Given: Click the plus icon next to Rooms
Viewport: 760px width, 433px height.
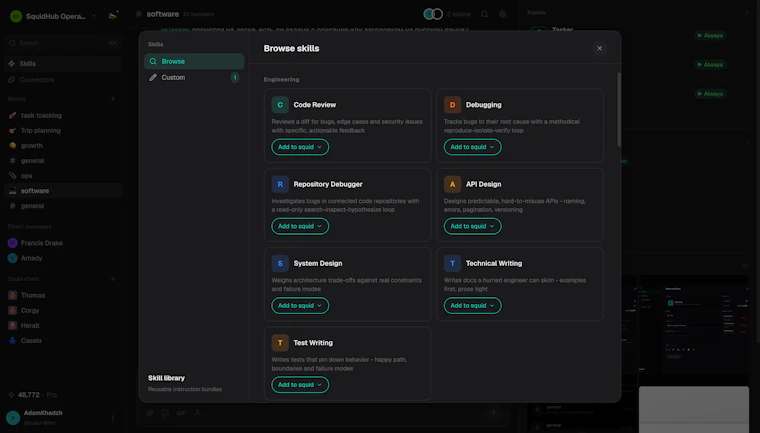Looking at the screenshot, I should pyautogui.click(x=113, y=99).
